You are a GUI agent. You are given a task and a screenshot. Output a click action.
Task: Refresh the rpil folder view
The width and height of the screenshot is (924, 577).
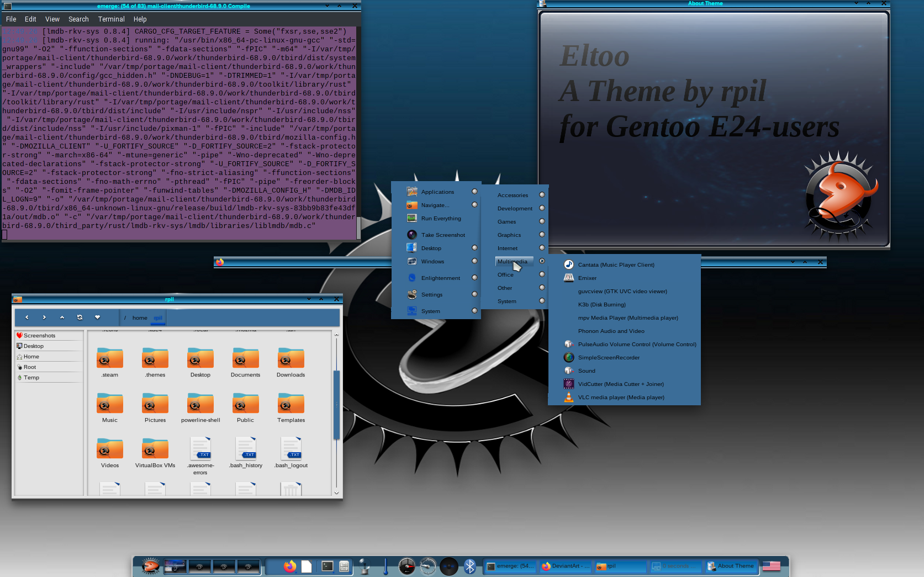[x=80, y=317]
